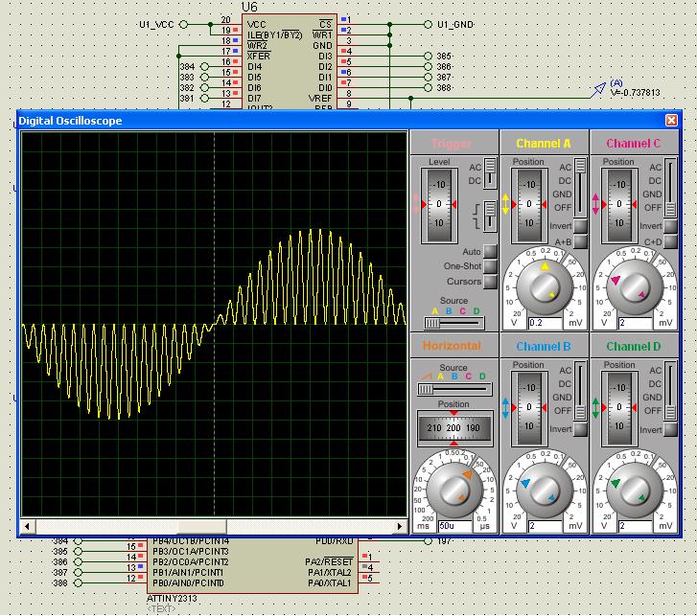Click the Trigger Level thumbwheel
The image size is (697, 616).
tap(439, 205)
